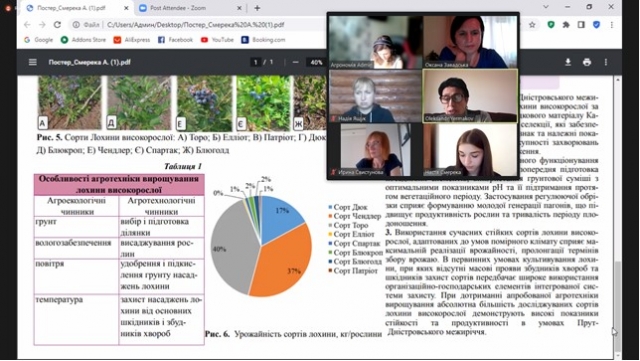
Task: Open the YouTube bookmark
Action: (217, 40)
